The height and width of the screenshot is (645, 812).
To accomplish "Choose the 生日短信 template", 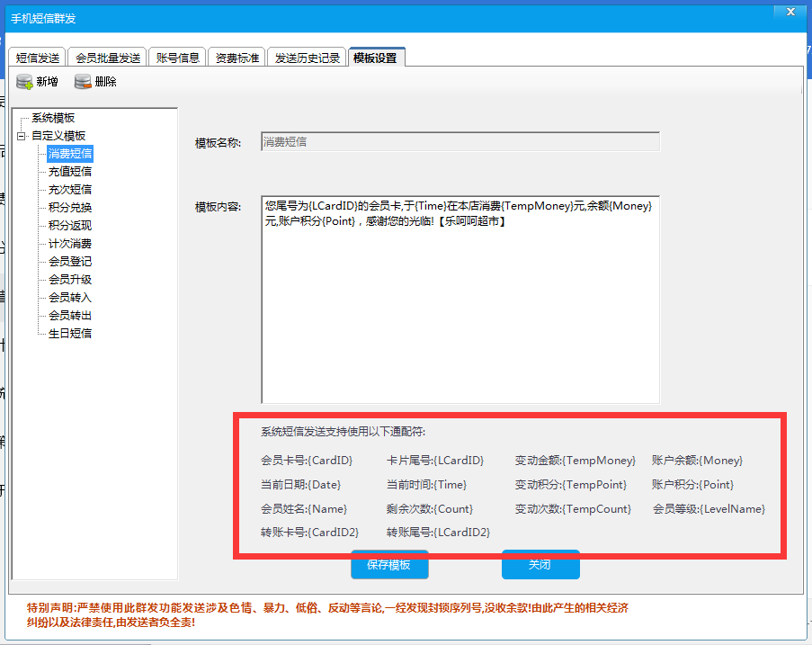I will click(70, 334).
